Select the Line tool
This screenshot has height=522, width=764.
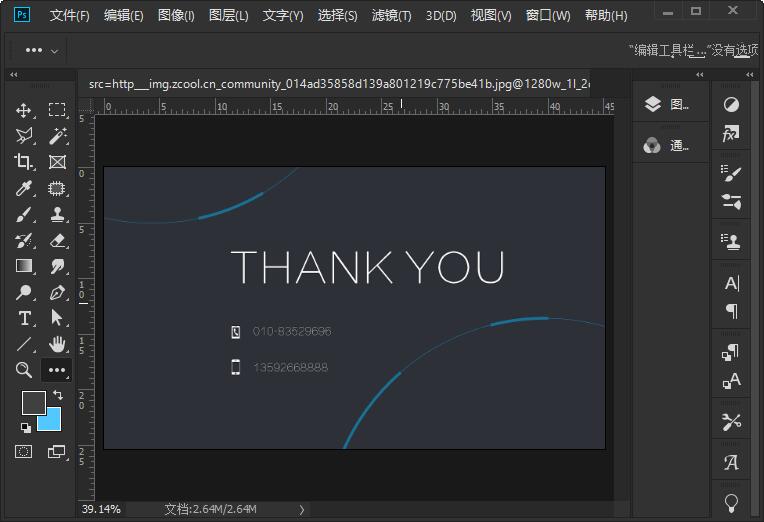point(23,344)
